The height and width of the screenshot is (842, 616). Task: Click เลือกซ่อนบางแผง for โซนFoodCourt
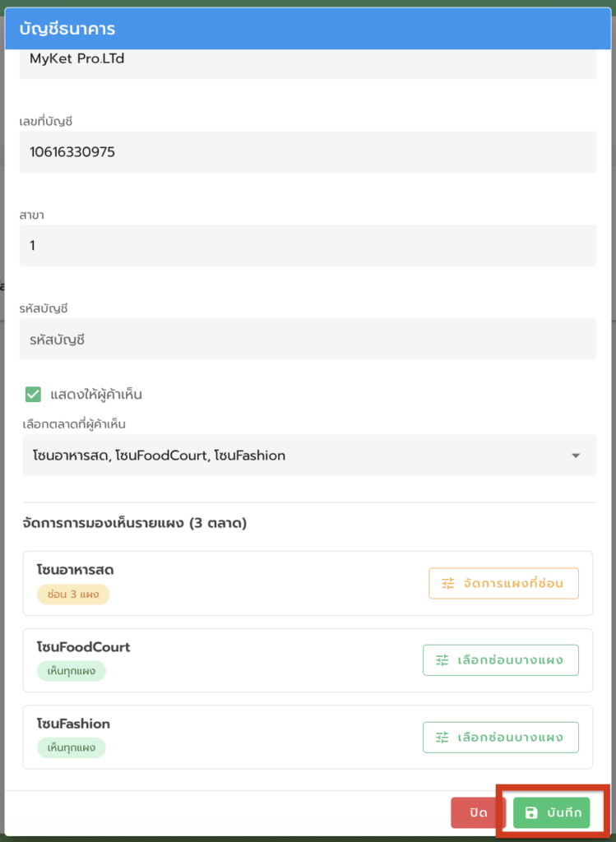click(x=501, y=659)
